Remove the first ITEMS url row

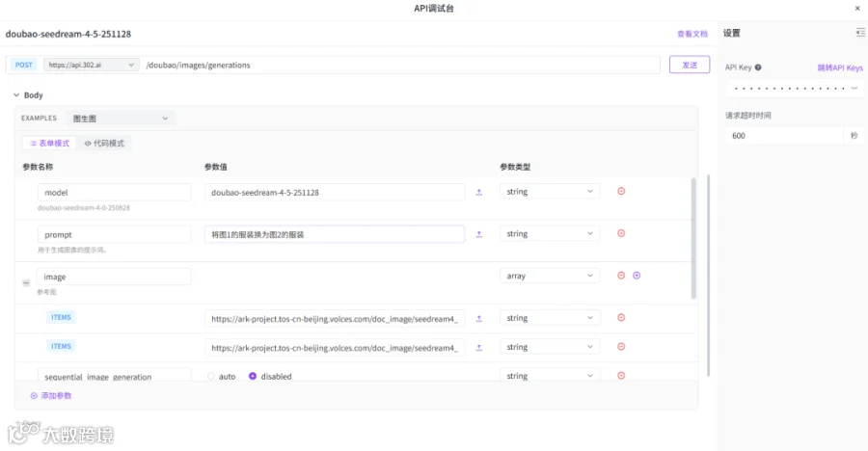[x=621, y=318]
